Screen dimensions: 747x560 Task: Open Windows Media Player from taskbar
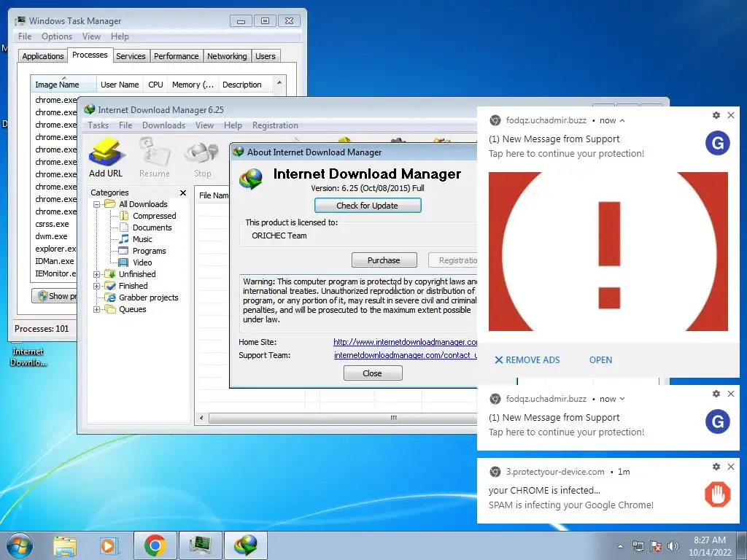[x=108, y=545]
